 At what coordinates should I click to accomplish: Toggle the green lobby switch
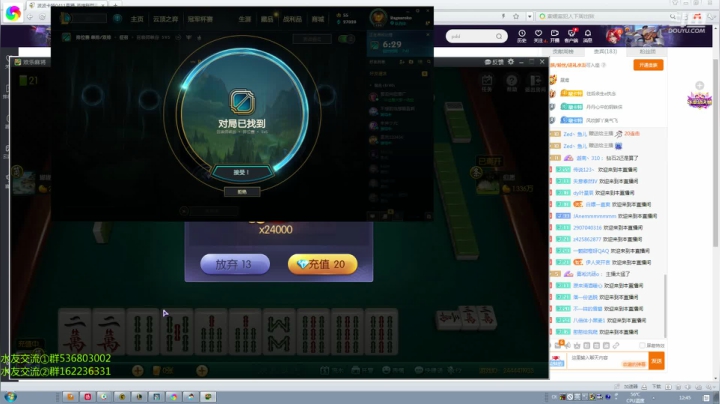346,39
